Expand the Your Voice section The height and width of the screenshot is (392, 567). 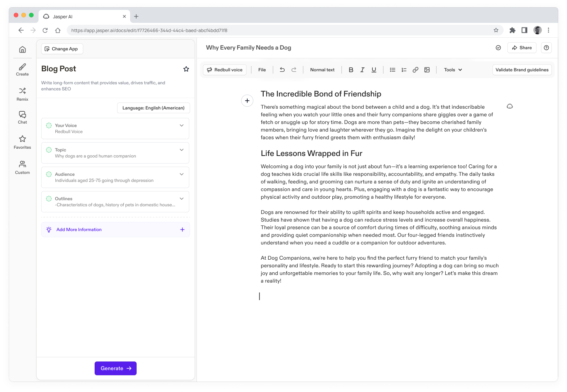click(x=182, y=125)
